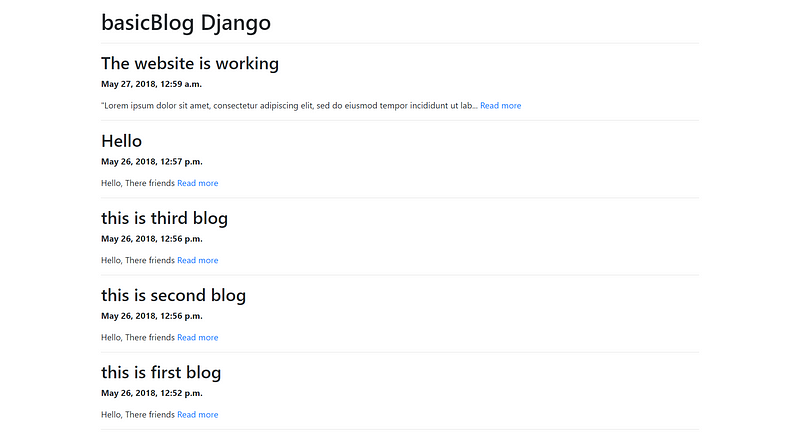The height and width of the screenshot is (438, 800).
Task: Open the "this is second blog" heading
Action: [x=173, y=295]
